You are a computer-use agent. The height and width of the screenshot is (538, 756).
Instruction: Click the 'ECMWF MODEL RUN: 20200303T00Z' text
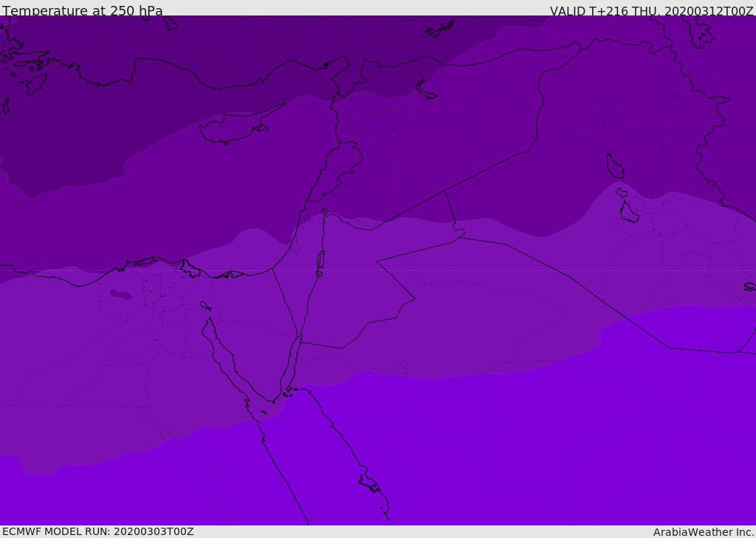coord(98,531)
